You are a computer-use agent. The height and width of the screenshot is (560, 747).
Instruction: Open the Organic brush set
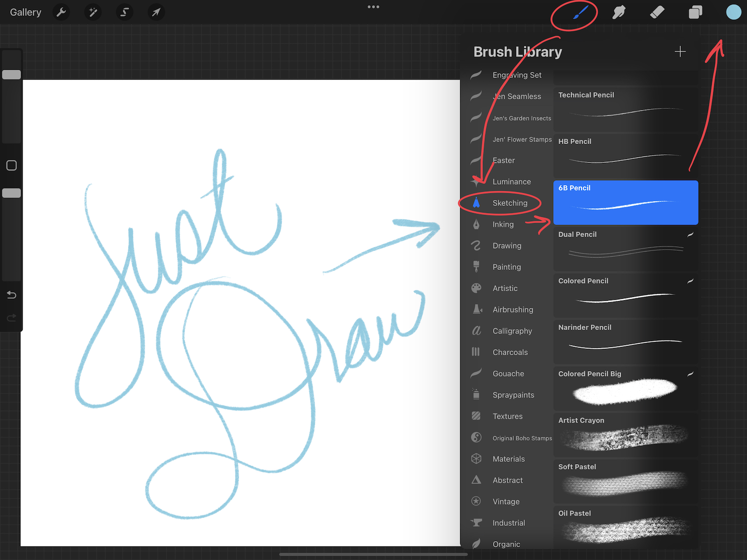click(507, 544)
